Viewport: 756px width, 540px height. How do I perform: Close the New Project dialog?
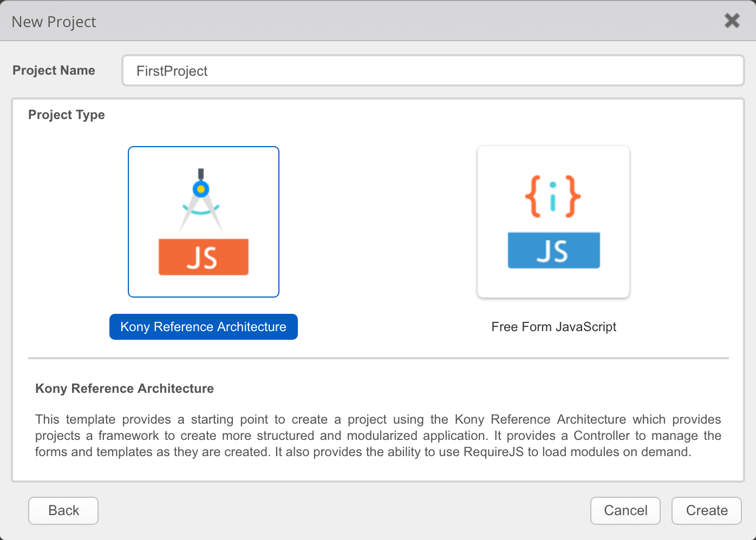tap(732, 21)
